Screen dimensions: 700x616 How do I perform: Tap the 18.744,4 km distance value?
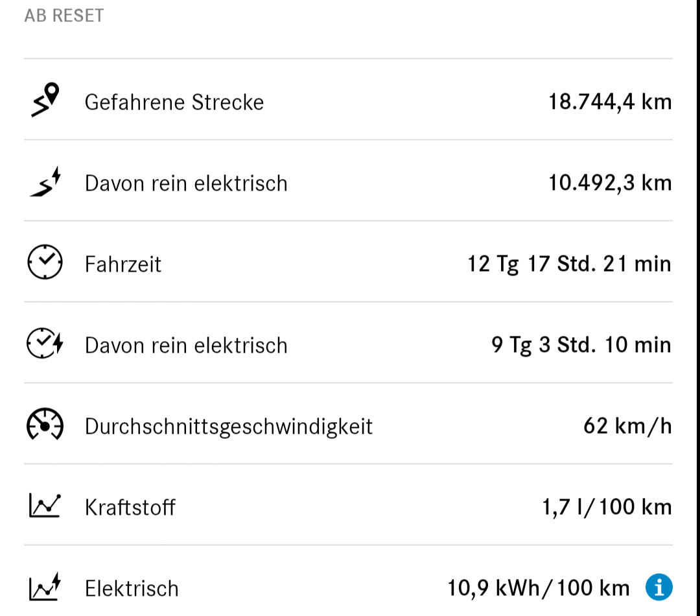[610, 102]
